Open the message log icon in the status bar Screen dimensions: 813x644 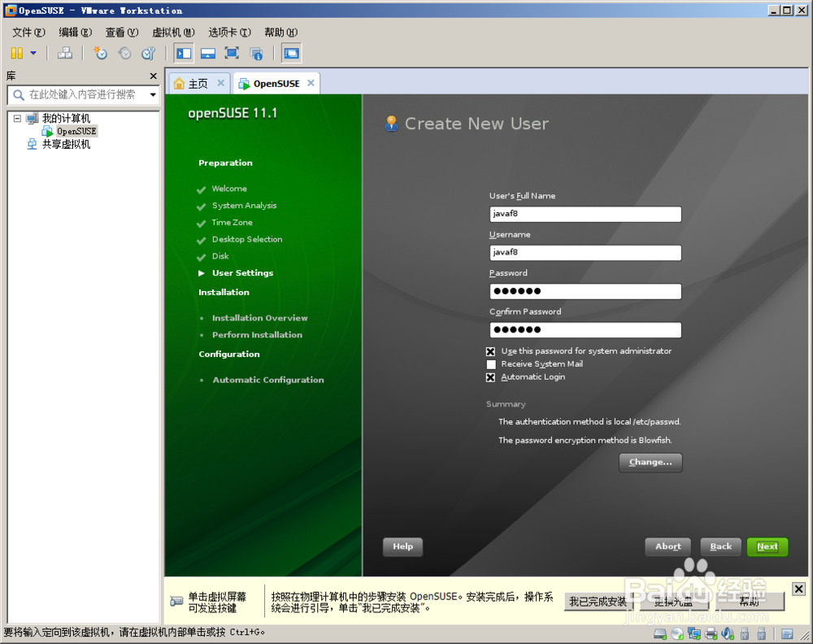787,633
